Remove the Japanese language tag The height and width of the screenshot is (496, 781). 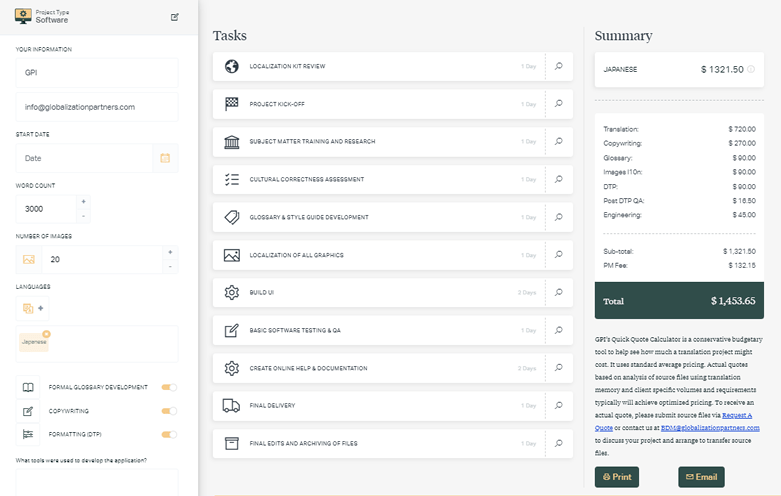point(46,332)
